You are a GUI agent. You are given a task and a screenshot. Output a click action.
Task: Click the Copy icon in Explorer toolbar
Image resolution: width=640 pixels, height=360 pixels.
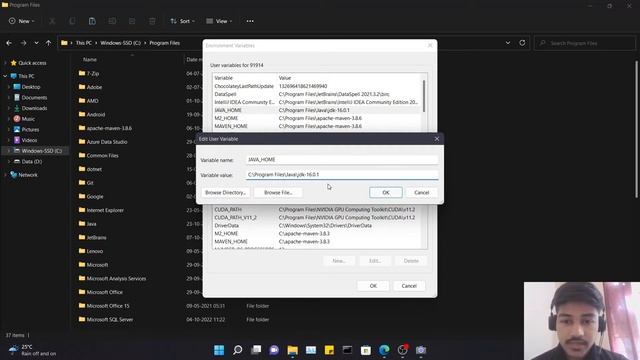point(72,21)
